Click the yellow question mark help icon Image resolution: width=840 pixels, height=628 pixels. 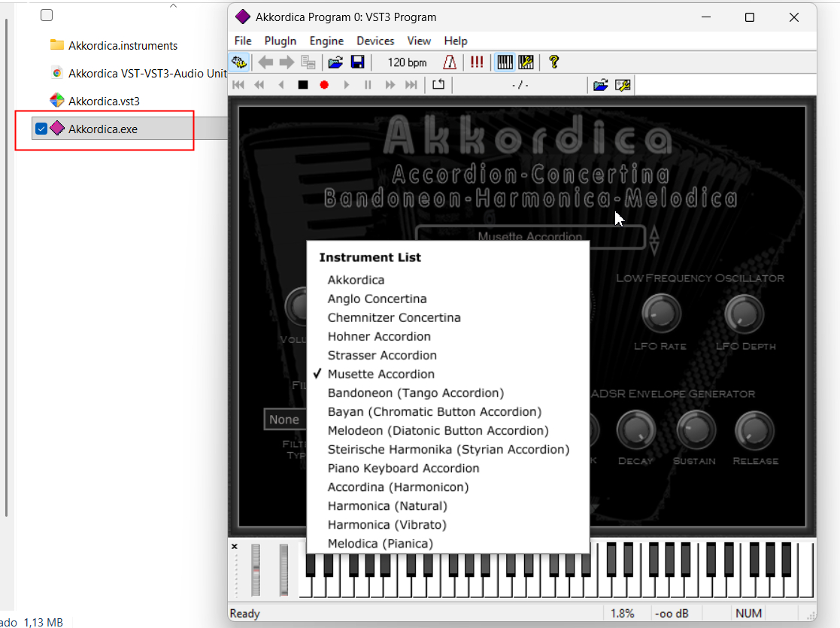(554, 62)
